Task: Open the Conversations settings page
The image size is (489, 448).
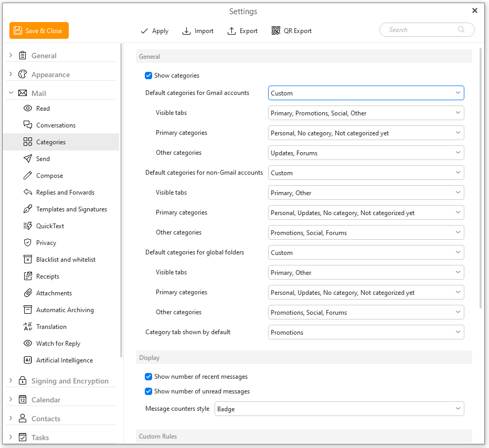Action: pyautogui.click(x=61, y=125)
